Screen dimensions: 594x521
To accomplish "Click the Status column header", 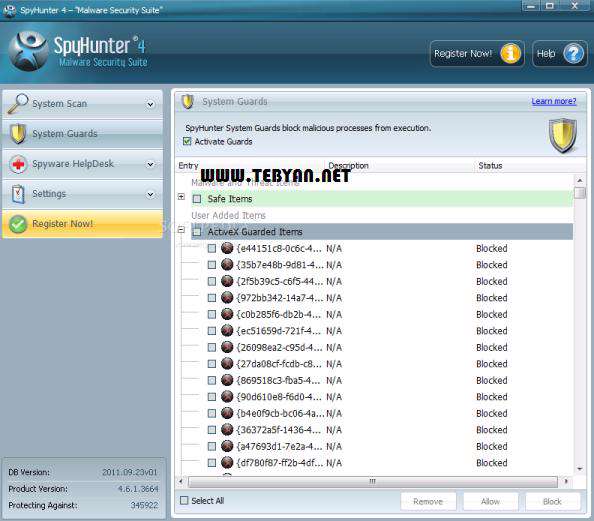I will [490, 166].
